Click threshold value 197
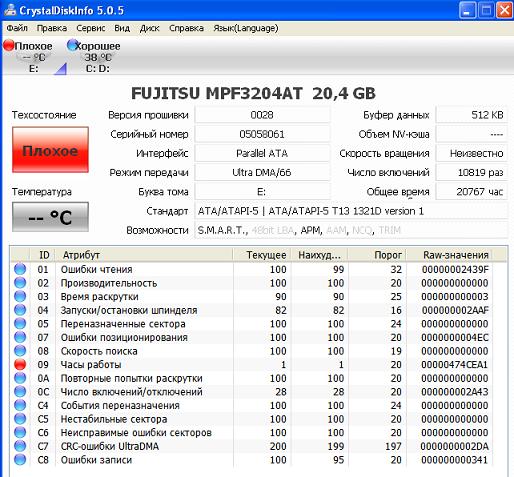The image size is (514, 477). coord(393,446)
